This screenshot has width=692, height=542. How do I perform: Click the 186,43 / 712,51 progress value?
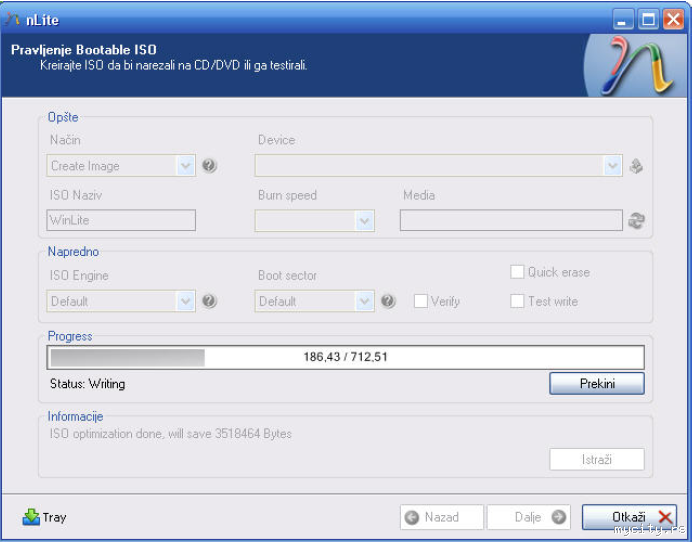[x=345, y=357]
